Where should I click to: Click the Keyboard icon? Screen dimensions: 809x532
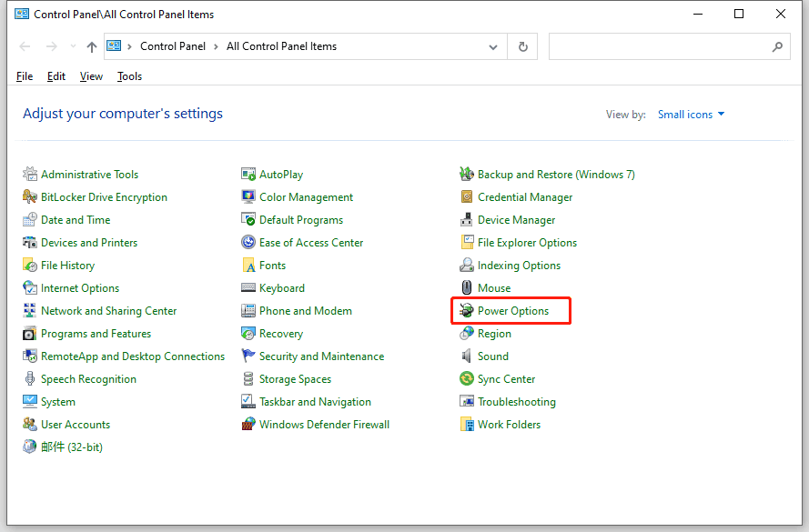(x=248, y=287)
